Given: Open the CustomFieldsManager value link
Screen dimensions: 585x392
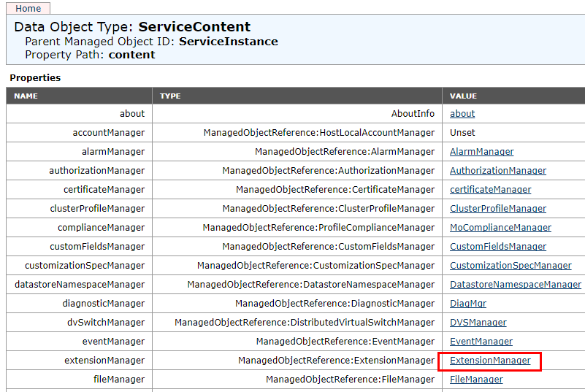Looking at the screenshot, I should coord(497,247).
